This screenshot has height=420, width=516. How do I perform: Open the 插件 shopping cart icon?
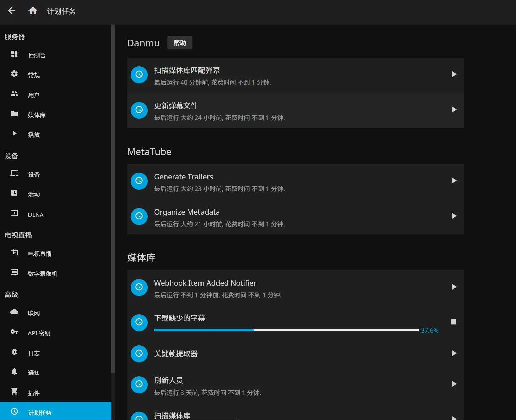pos(14,392)
